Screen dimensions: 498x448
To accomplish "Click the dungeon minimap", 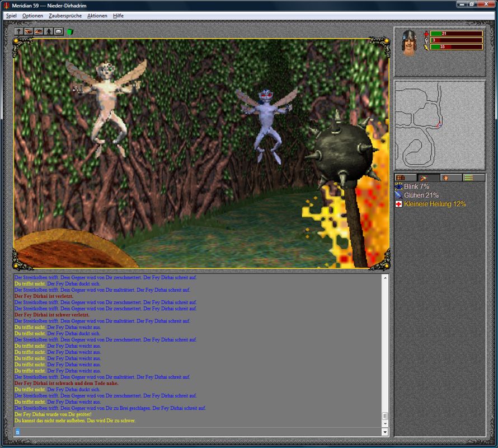I will (440, 125).
